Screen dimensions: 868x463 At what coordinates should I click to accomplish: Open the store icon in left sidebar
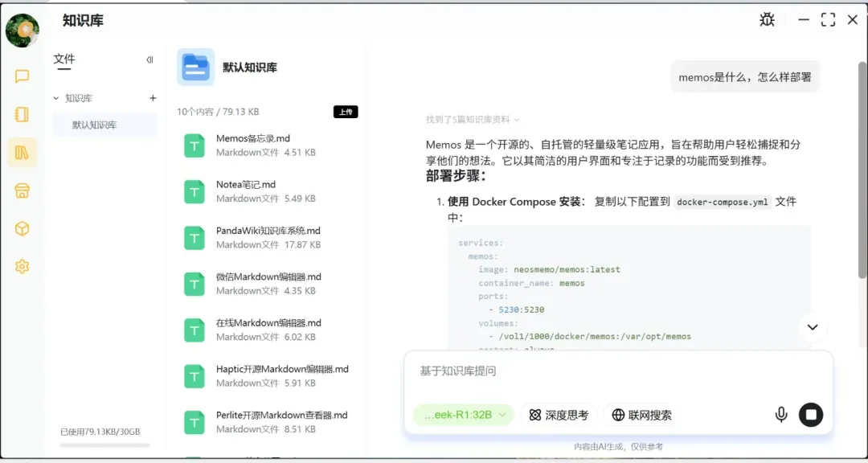(x=23, y=191)
